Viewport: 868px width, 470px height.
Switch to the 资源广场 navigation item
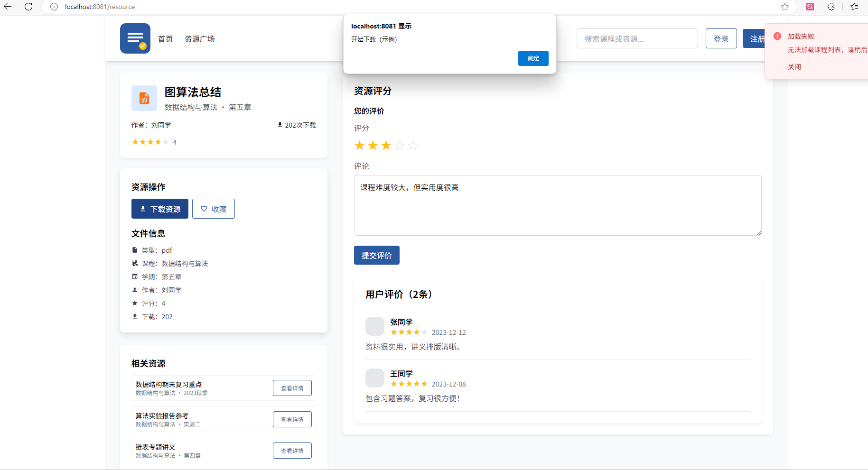199,39
